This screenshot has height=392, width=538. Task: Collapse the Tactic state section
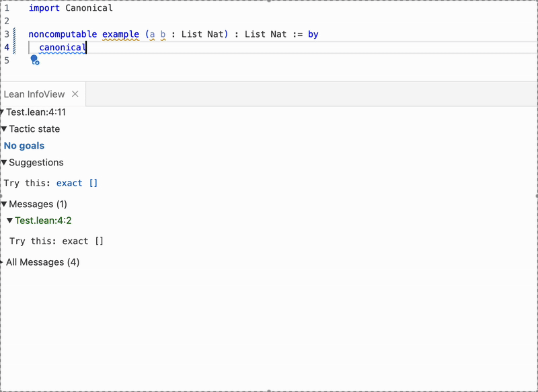[x=4, y=129]
